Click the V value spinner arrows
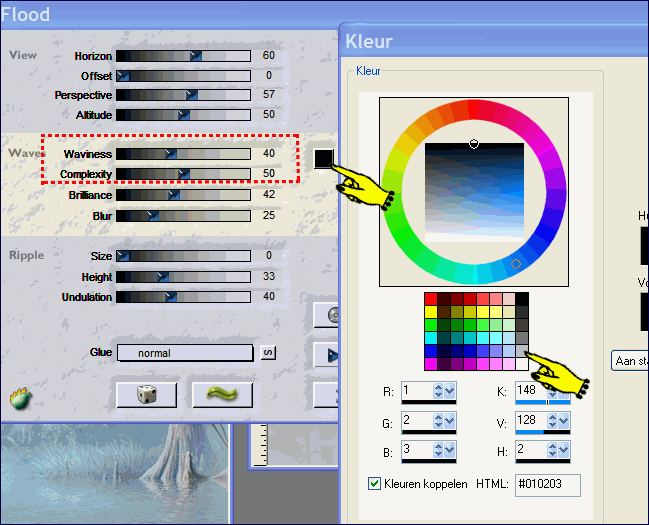The width and height of the screenshot is (649, 525). (x=552, y=421)
